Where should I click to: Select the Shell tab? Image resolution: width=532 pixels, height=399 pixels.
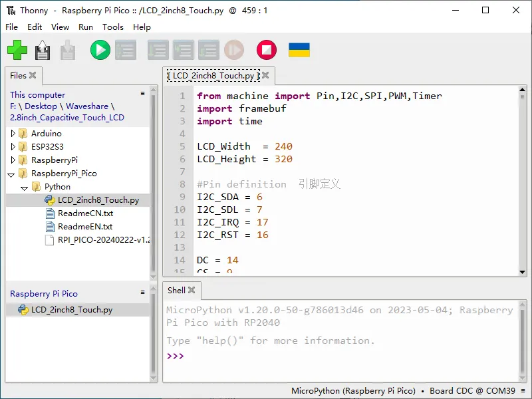point(176,291)
